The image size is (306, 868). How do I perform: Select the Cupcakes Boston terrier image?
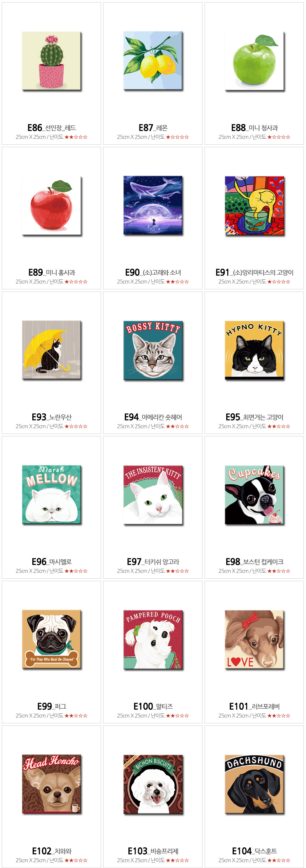[254, 495]
